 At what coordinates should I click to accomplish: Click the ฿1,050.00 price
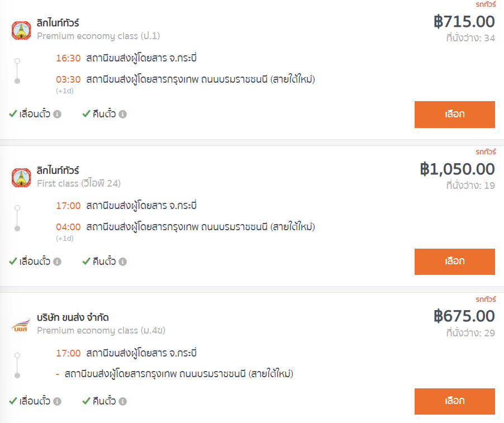tap(458, 169)
